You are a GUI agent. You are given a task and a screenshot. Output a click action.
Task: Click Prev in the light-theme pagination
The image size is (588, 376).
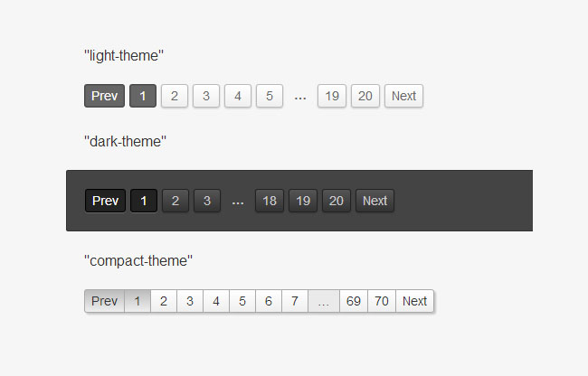pyautogui.click(x=104, y=96)
